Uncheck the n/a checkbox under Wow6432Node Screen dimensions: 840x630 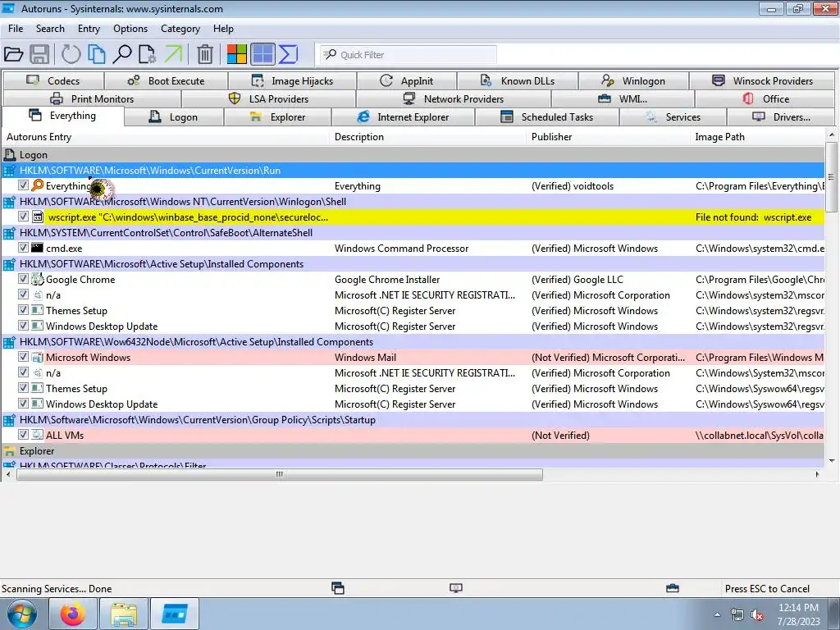click(23, 372)
